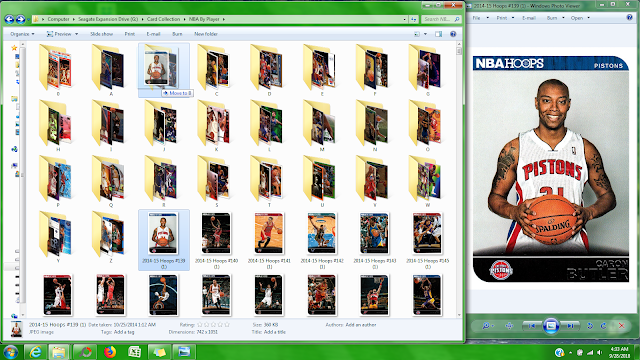Rotate photo counterclockwise

point(590,326)
